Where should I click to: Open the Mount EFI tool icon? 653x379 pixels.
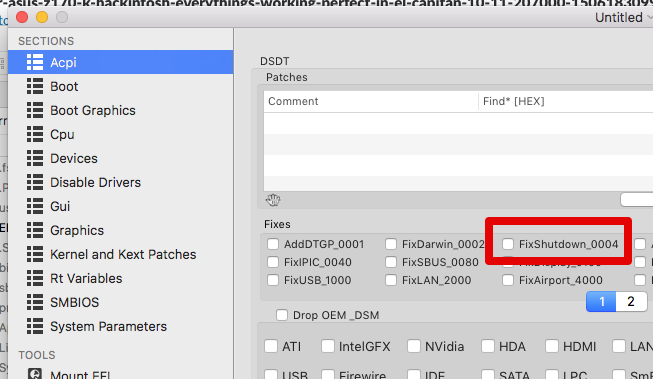(35, 373)
